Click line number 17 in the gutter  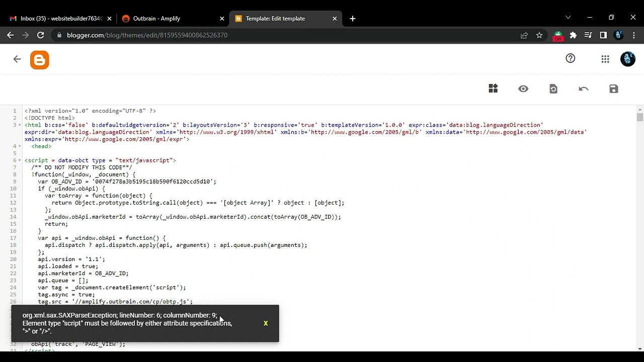[x=13, y=238]
